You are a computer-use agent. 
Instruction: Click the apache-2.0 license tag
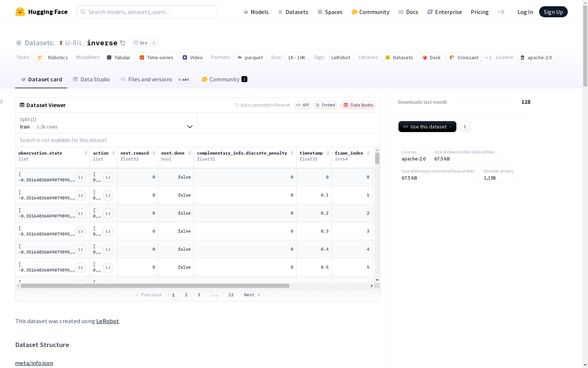pyautogui.click(x=536, y=57)
